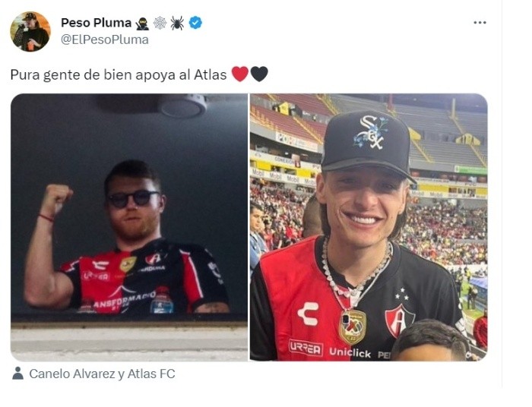
Task: Click the Atlas crest on black jersey
Action: point(399,320)
